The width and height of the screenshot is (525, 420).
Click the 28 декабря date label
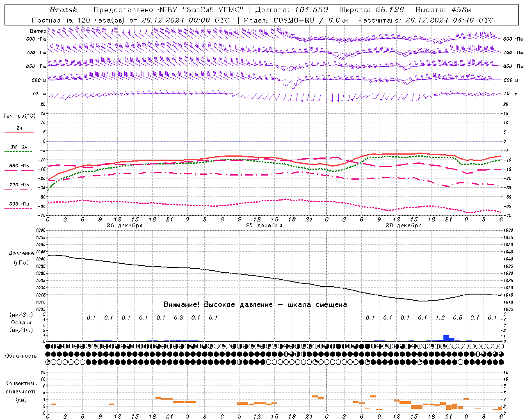pos(404,226)
